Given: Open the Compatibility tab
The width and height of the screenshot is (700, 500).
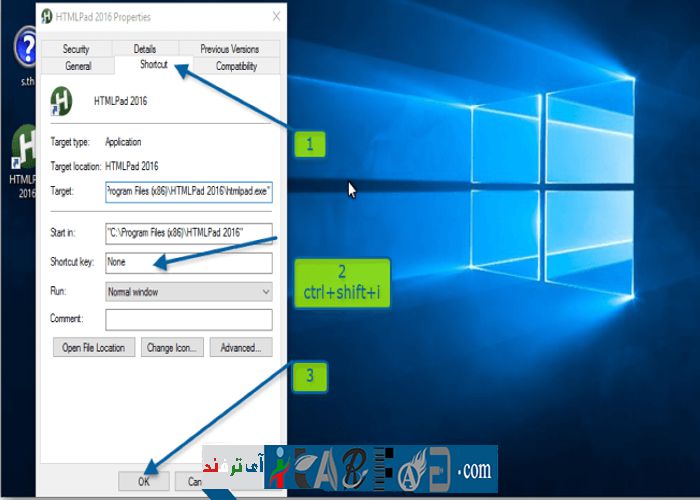Looking at the screenshot, I should point(236,66).
